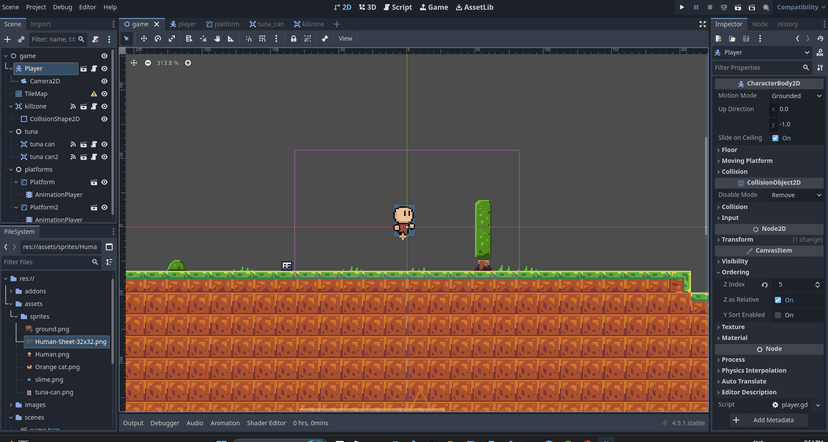
Task: Click the zoom out minus button in the viewport
Action: [148, 63]
